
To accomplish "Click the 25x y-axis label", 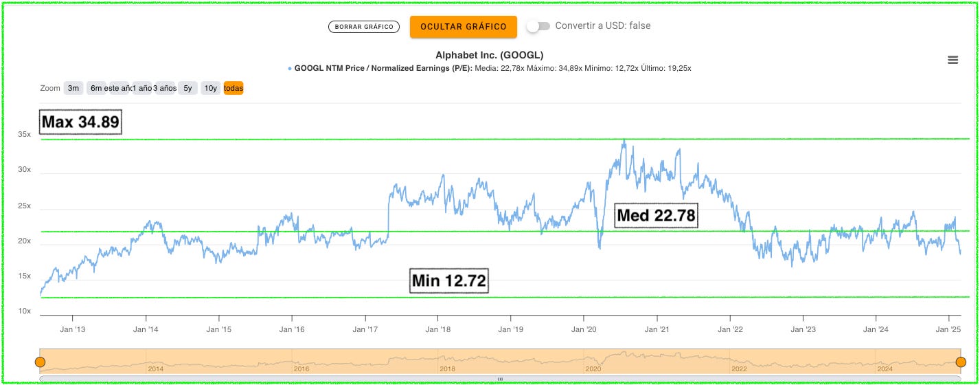I will point(25,206).
